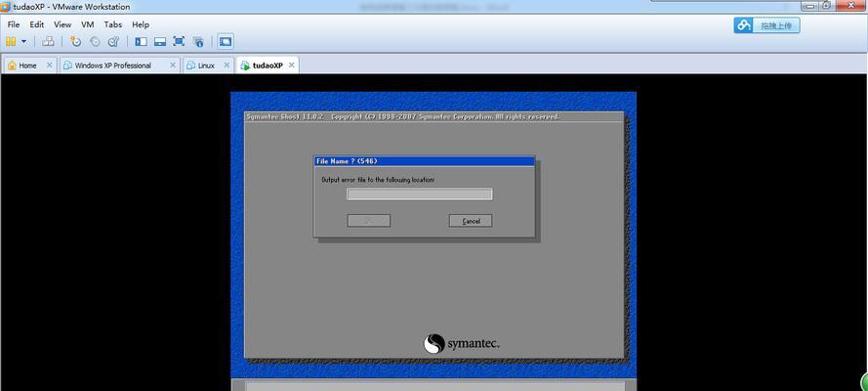Click the Symantec logo
This screenshot has height=391, width=868.
click(462, 343)
